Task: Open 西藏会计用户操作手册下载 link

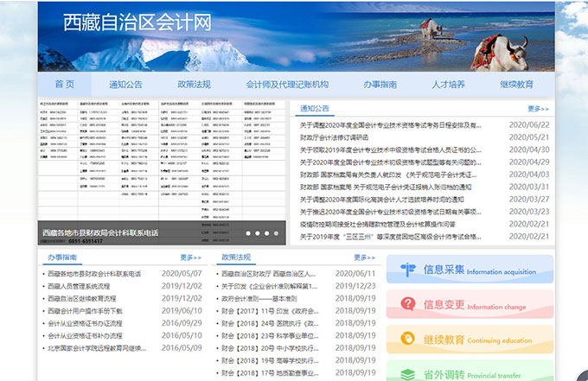Action: click(x=85, y=310)
